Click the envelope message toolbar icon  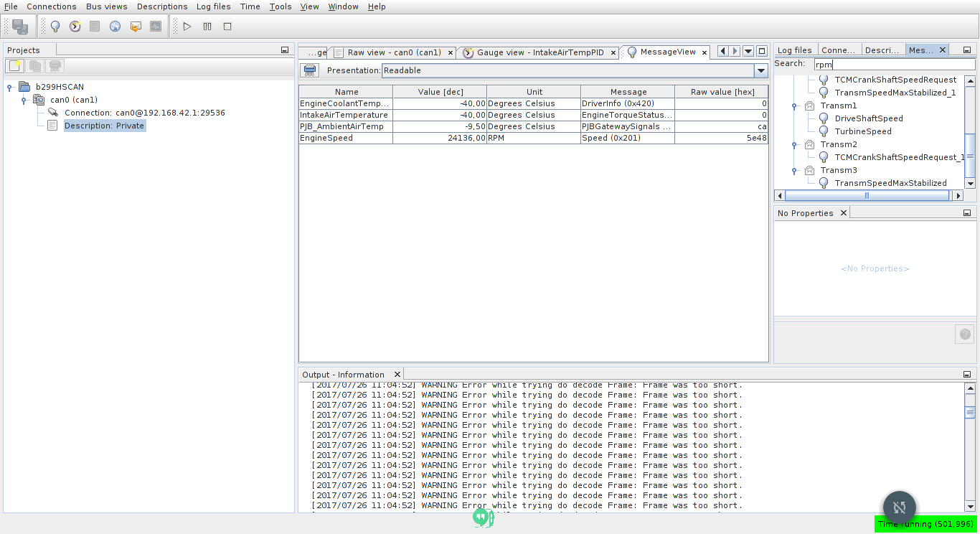point(136,27)
